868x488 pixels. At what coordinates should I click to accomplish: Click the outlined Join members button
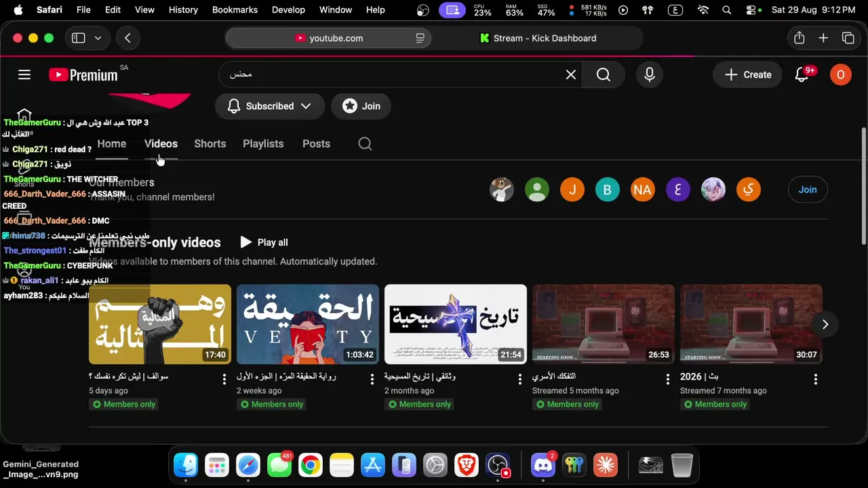pos(808,190)
